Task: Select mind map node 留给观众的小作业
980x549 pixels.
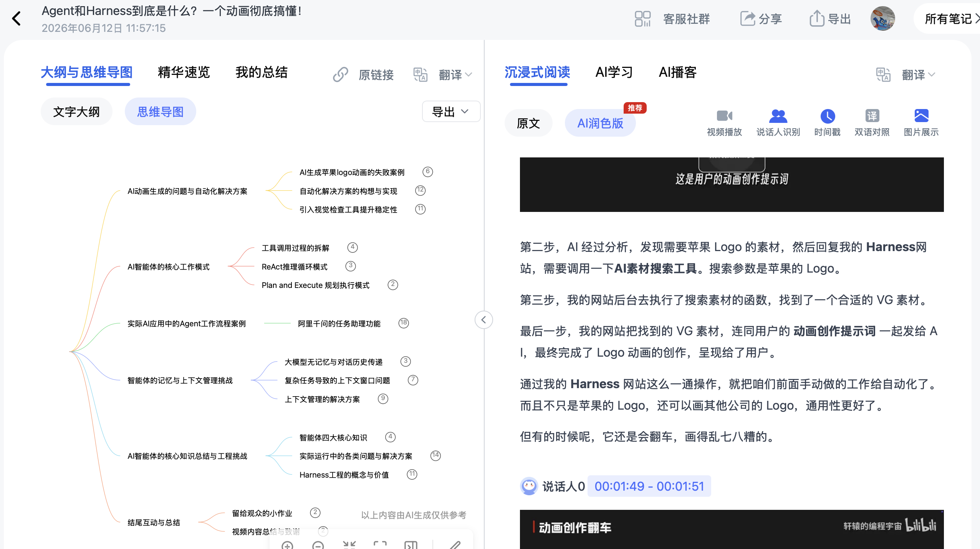Action: click(262, 513)
